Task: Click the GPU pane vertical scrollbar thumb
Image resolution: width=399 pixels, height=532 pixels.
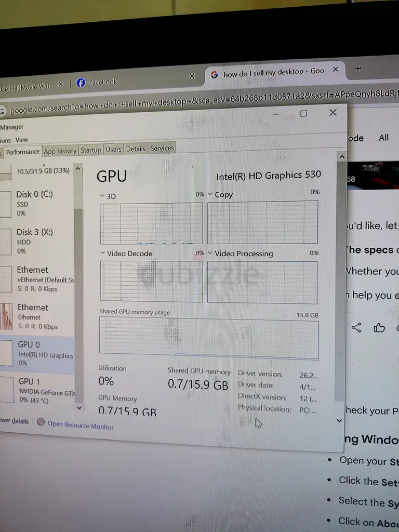Action: tap(340, 282)
